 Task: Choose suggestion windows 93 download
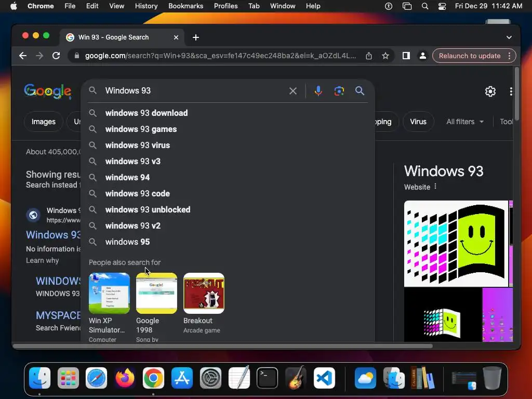point(228,113)
